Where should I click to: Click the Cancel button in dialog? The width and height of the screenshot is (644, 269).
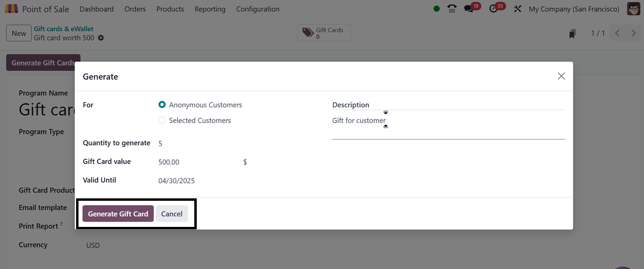click(172, 214)
